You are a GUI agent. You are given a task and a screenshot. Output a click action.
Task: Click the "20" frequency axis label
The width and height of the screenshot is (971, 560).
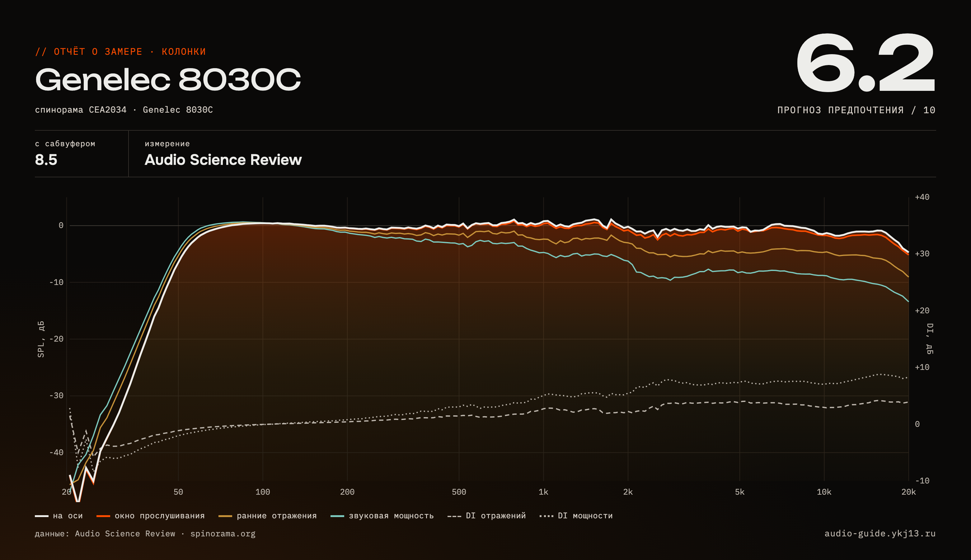click(x=67, y=492)
